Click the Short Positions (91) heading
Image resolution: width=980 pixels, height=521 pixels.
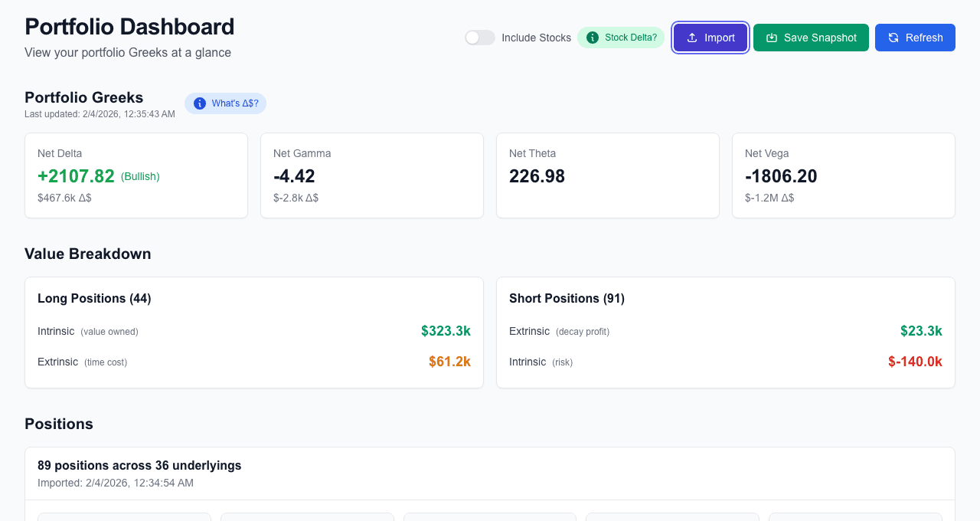(567, 298)
